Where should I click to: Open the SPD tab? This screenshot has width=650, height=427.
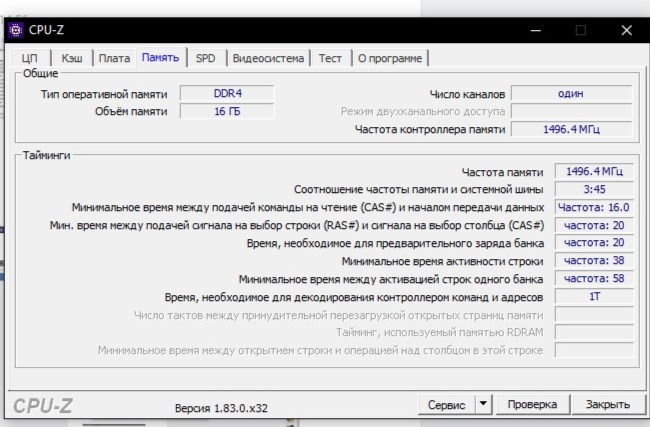pos(205,59)
